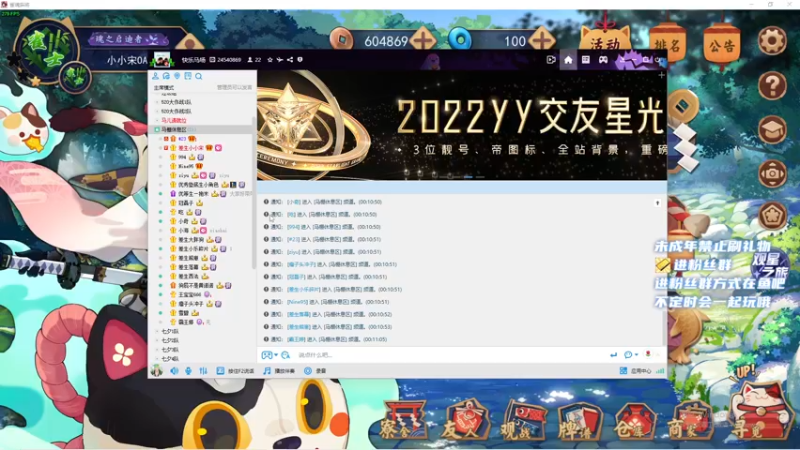Click the chat message input field

pos(449,355)
